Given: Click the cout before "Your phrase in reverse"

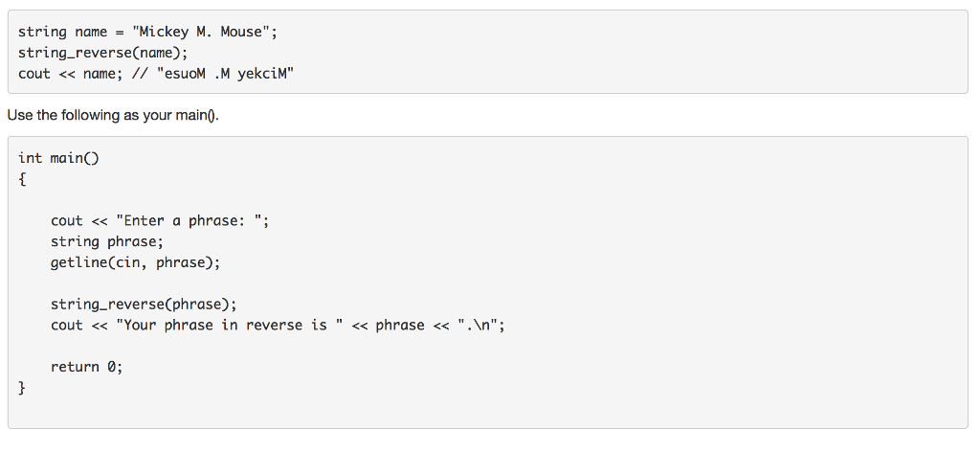Looking at the screenshot, I should [67, 326].
